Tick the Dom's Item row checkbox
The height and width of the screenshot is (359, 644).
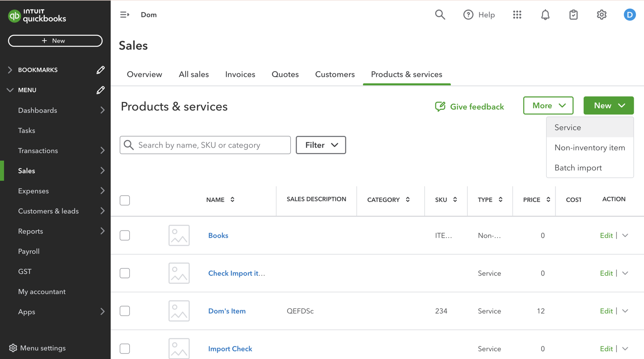pos(125,311)
